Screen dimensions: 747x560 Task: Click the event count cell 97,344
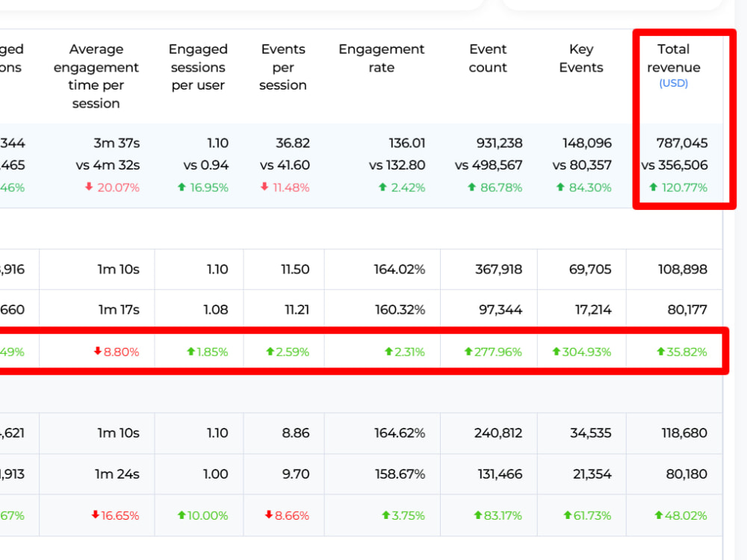point(500,310)
